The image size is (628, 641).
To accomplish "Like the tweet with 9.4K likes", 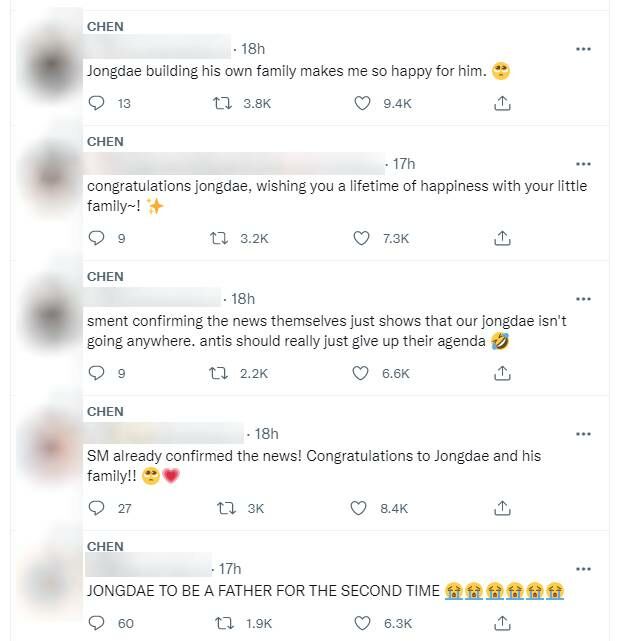I will tap(363, 103).
